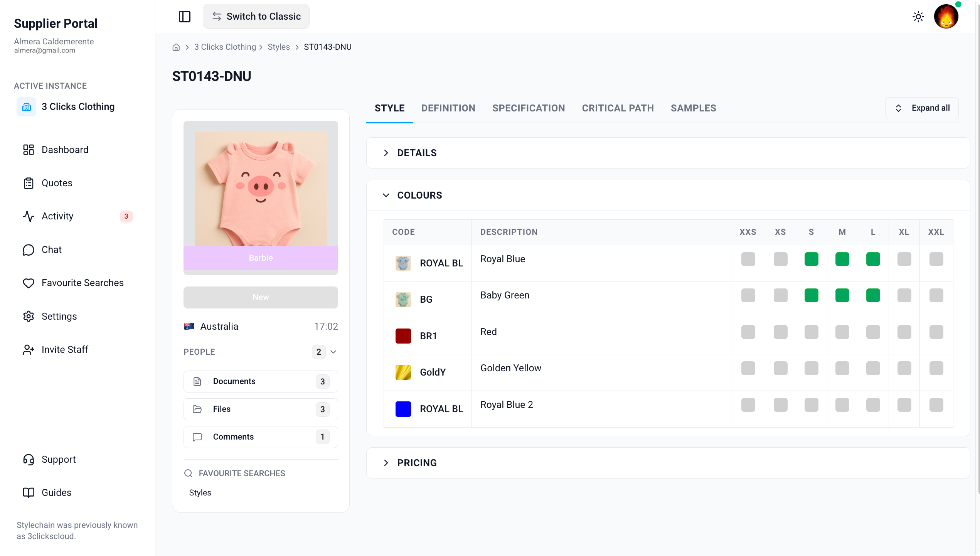The width and height of the screenshot is (980, 556).
Task: Click the Red BR1 colour swatch
Action: click(x=403, y=336)
